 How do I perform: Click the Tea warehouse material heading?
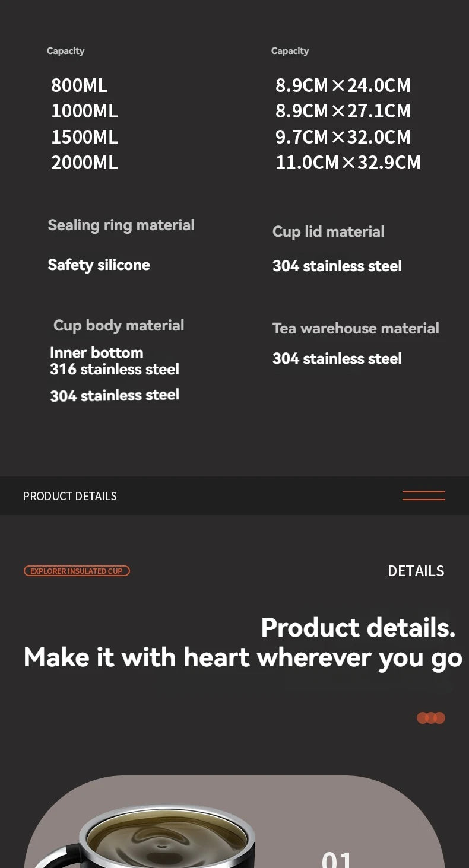point(356,328)
